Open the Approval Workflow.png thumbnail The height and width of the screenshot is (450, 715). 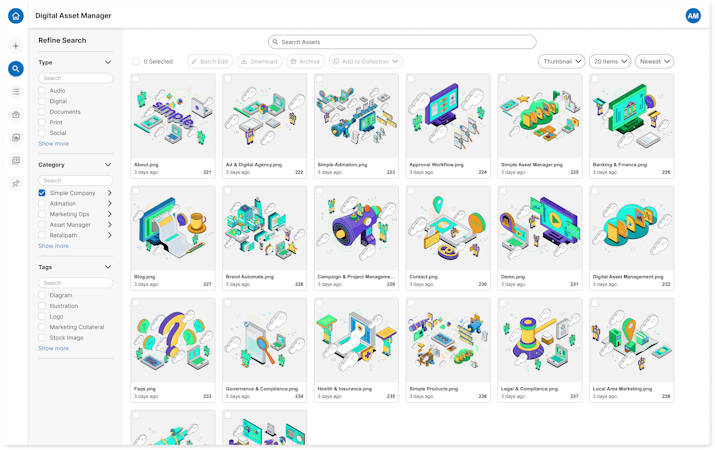[x=448, y=116]
